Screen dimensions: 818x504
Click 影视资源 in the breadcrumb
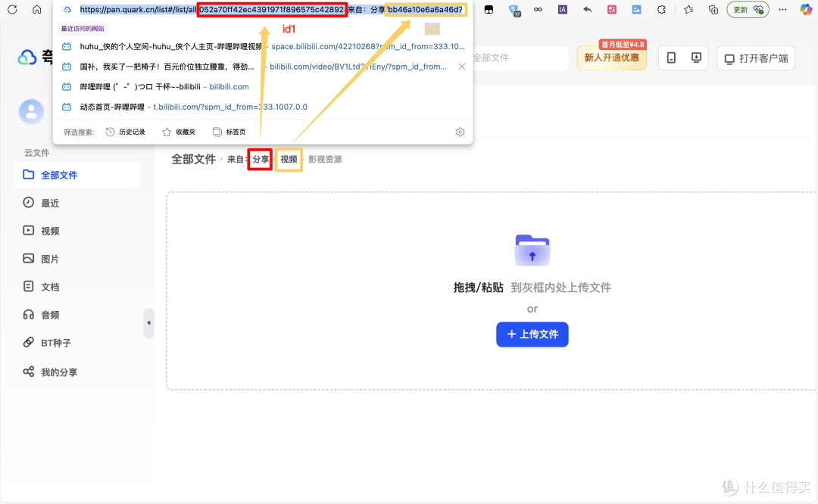point(325,159)
